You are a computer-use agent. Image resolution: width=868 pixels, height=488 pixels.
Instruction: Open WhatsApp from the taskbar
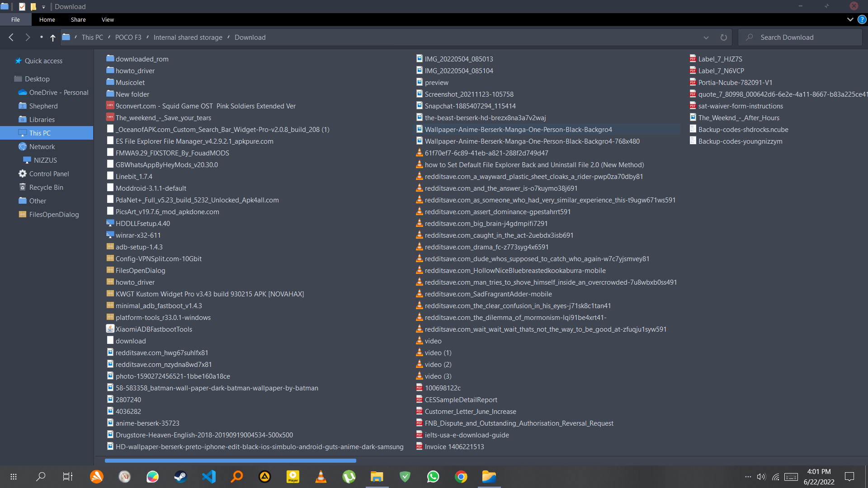(433, 477)
